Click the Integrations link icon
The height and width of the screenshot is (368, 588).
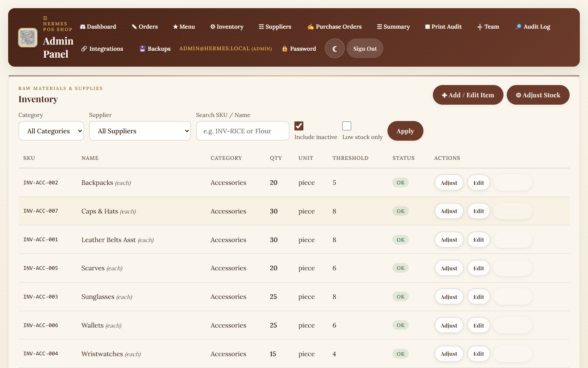(x=83, y=48)
